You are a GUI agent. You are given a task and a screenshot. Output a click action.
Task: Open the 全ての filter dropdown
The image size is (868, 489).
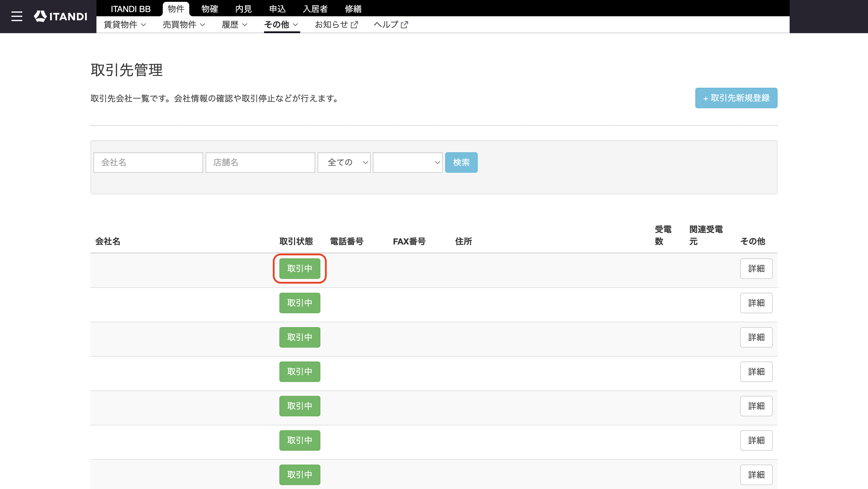tap(344, 162)
